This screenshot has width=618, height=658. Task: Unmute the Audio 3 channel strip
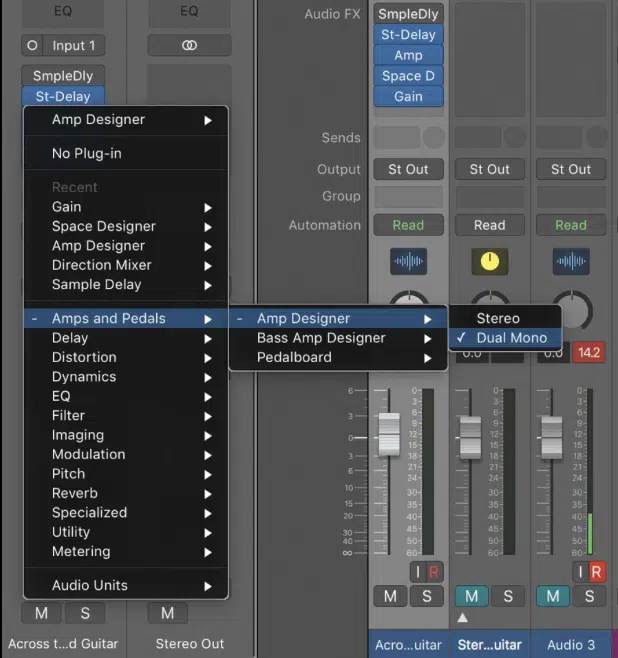click(553, 596)
